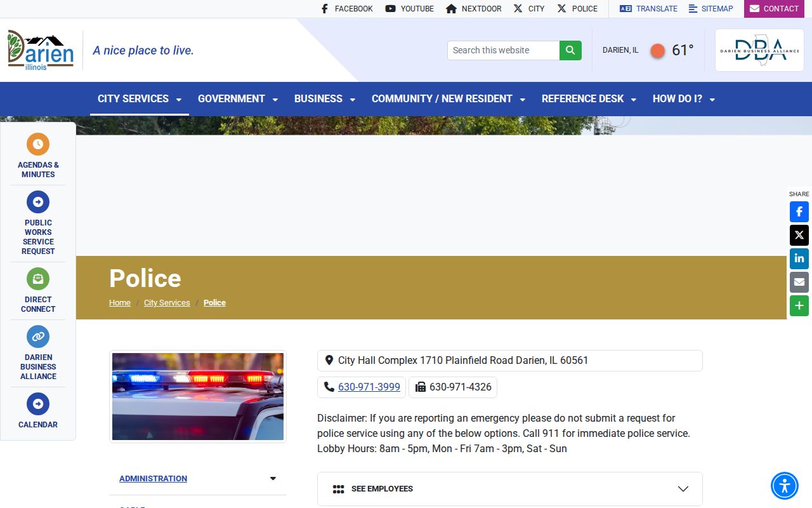Click the City Hall Complex address box
Screen dimensions: 812x508
510,361
